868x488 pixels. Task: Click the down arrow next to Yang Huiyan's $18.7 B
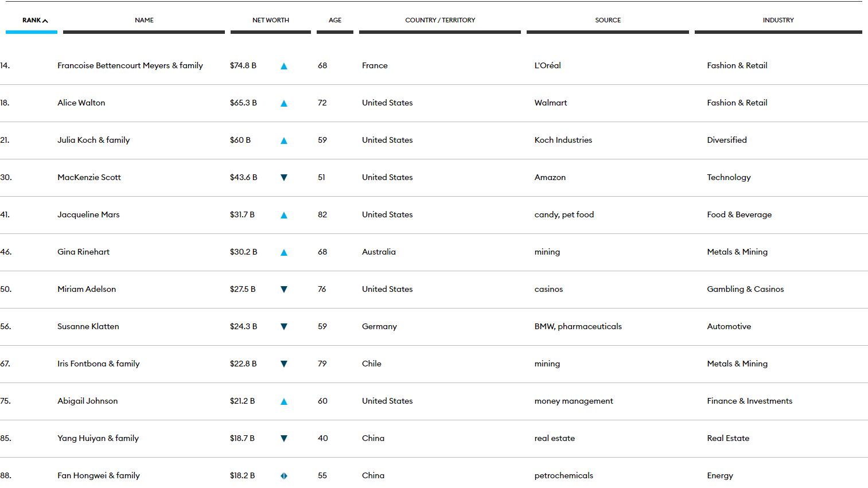283,439
